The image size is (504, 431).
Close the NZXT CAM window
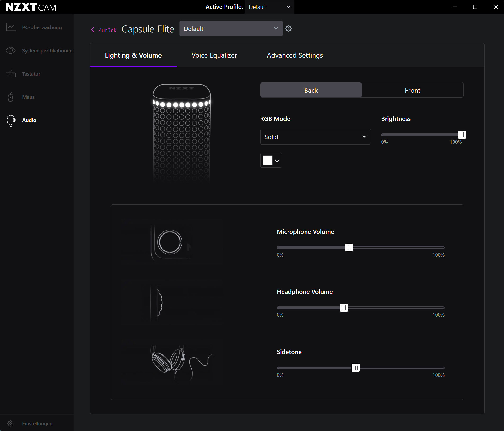pos(496,7)
